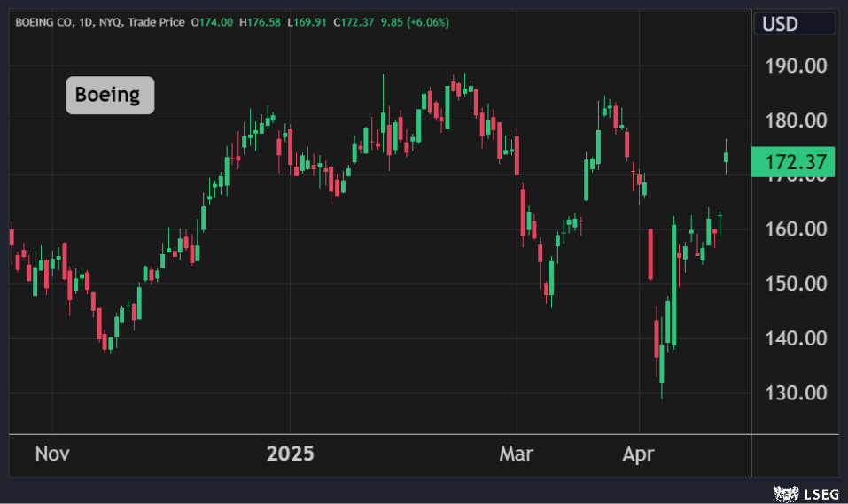Click the 172.37 current price tag

[x=792, y=163]
